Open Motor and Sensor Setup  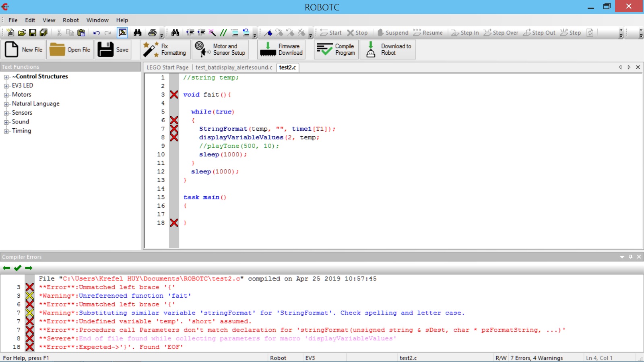point(220,49)
